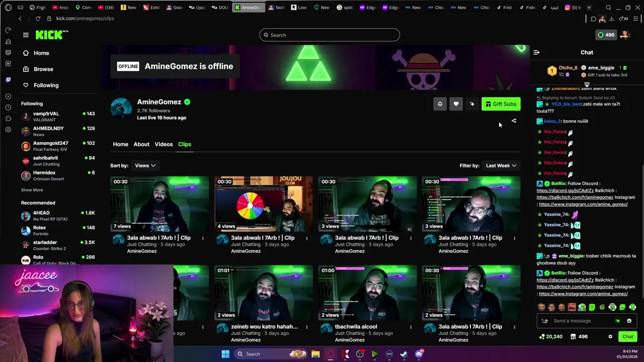Click the first face emote in chat quick bar

coord(541,307)
